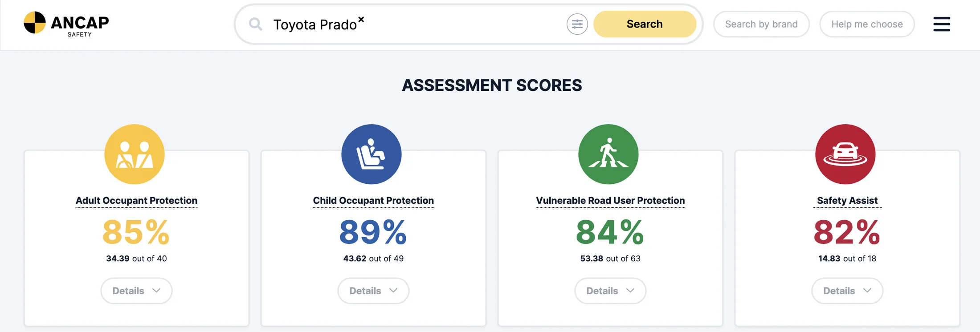Expand Details under Safety Assist
Image resolution: width=980 pixels, height=332 pixels.
(847, 291)
